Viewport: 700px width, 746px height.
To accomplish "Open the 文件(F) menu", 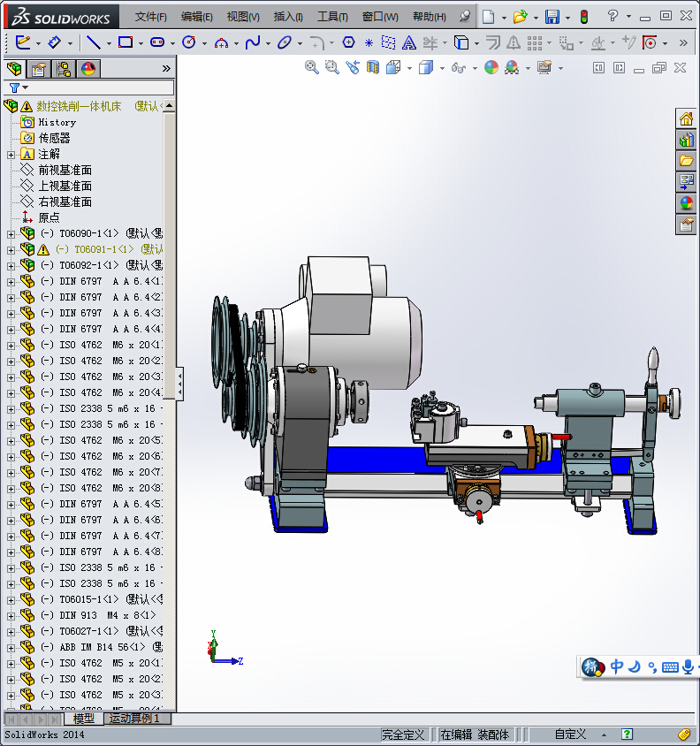I will tap(150, 17).
